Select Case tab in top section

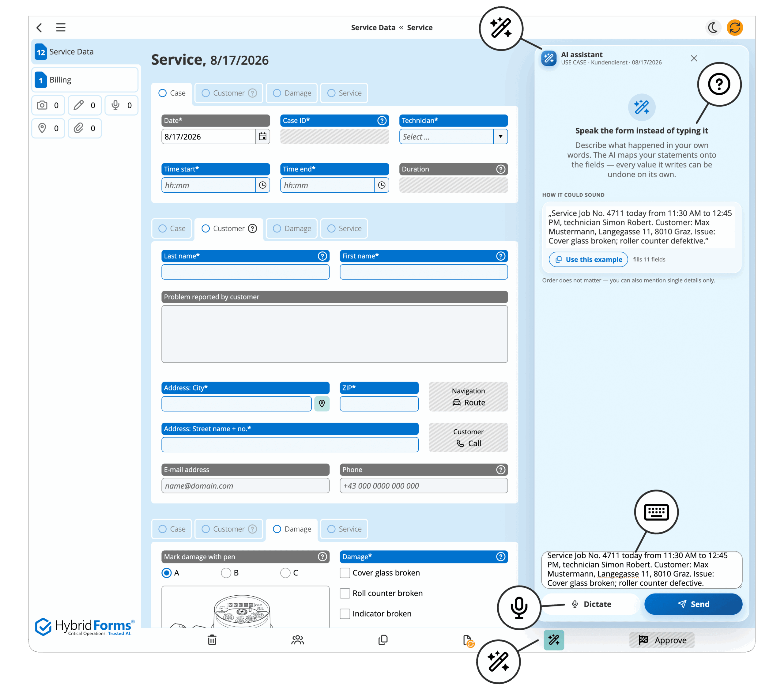(172, 93)
